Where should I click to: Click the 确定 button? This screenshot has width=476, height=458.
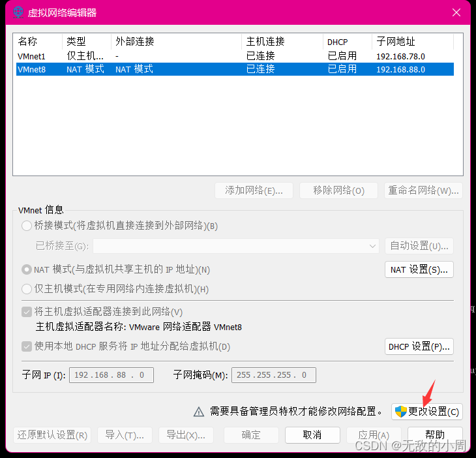(x=251, y=435)
